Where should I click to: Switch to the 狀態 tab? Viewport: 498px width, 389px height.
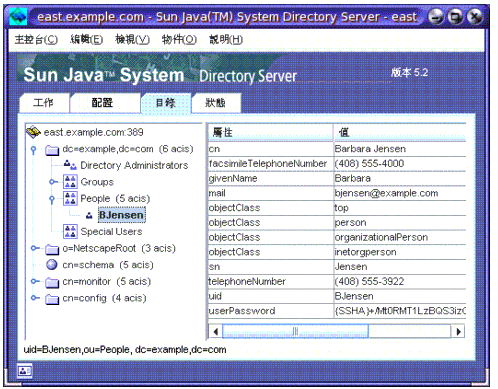click(216, 103)
